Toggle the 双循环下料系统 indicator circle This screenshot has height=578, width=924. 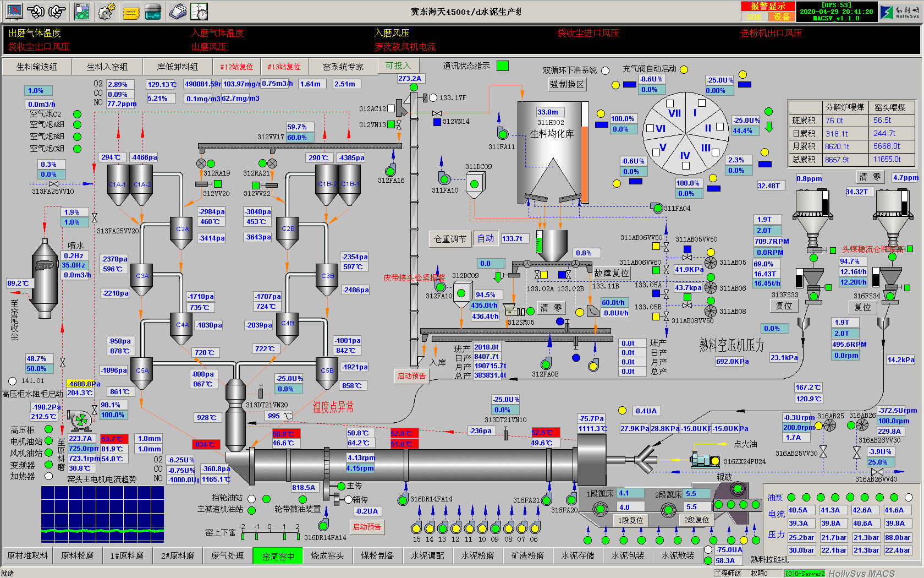click(605, 70)
